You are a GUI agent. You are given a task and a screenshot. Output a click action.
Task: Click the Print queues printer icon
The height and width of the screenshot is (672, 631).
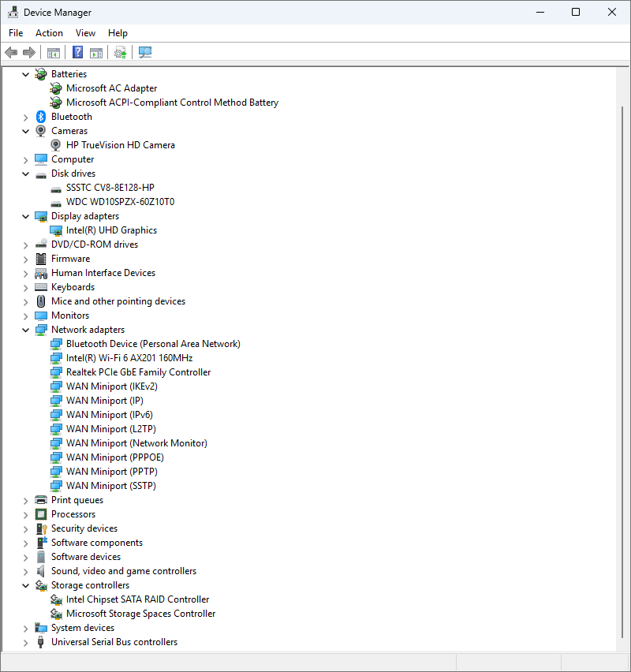pos(41,500)
